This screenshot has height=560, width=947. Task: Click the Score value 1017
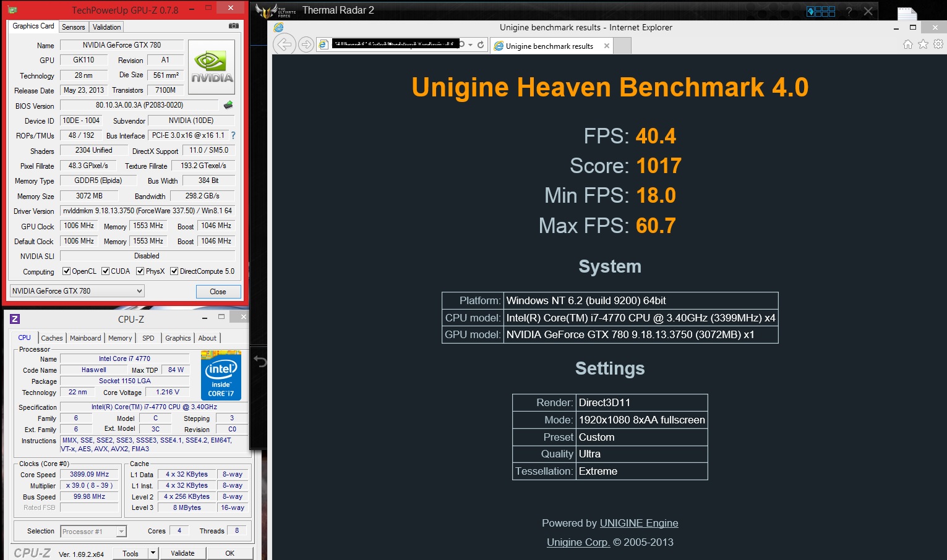pos(659,166)
